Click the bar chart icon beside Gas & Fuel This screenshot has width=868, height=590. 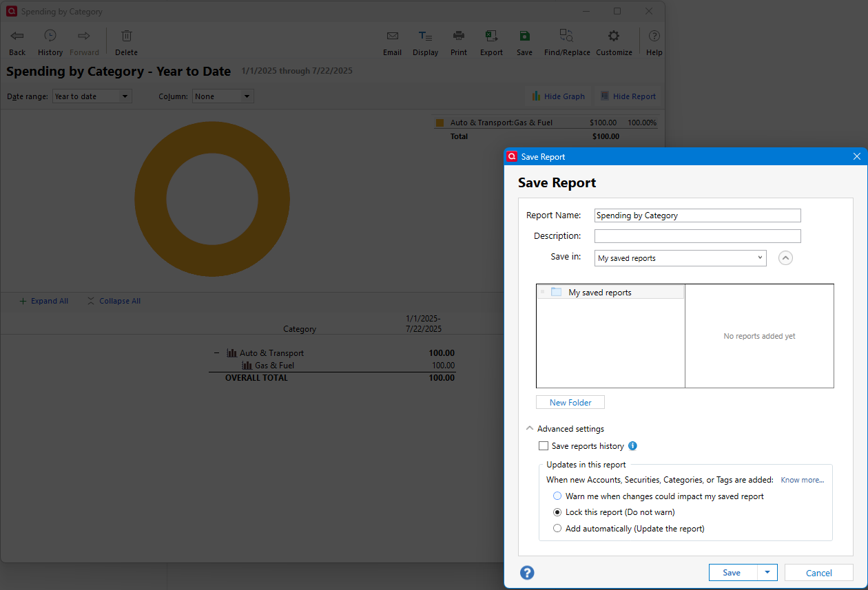coord(247,366)
